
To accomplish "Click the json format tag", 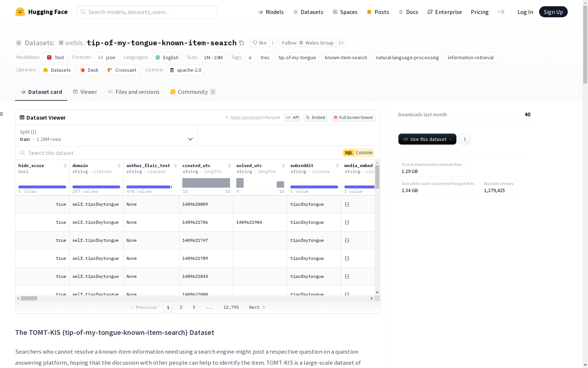I will point(107,57).
